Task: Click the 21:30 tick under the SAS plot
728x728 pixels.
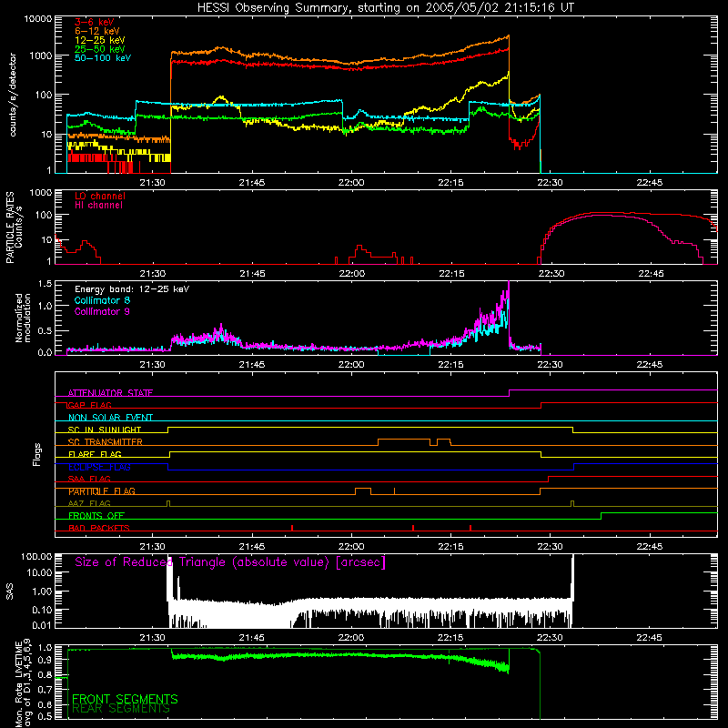Action: tap(152, 638)
